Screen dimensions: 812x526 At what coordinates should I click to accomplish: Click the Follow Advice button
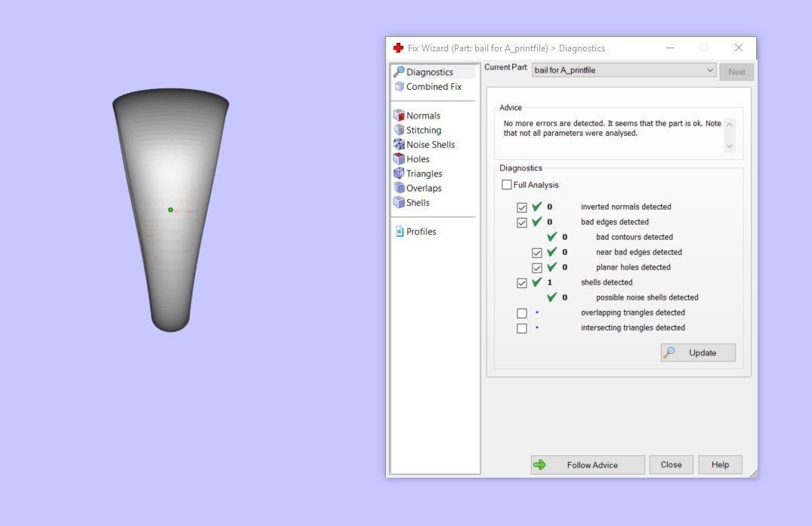click(x=588, y=464)
